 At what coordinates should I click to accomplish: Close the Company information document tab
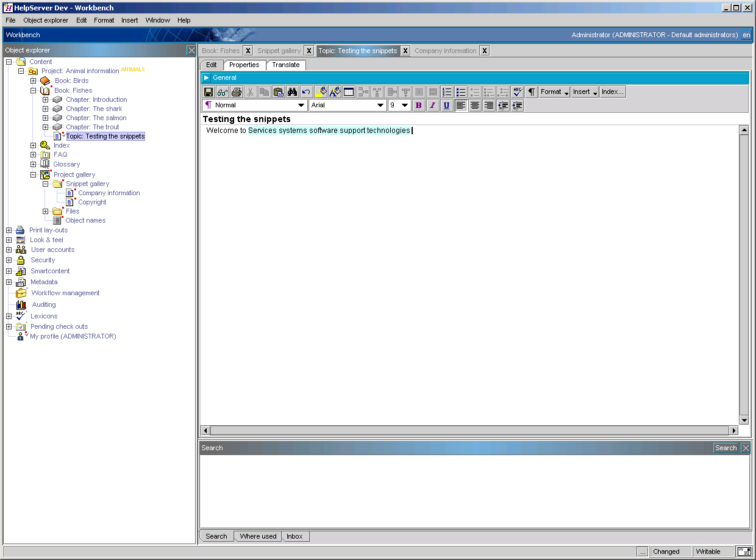[x=484, y=51]
